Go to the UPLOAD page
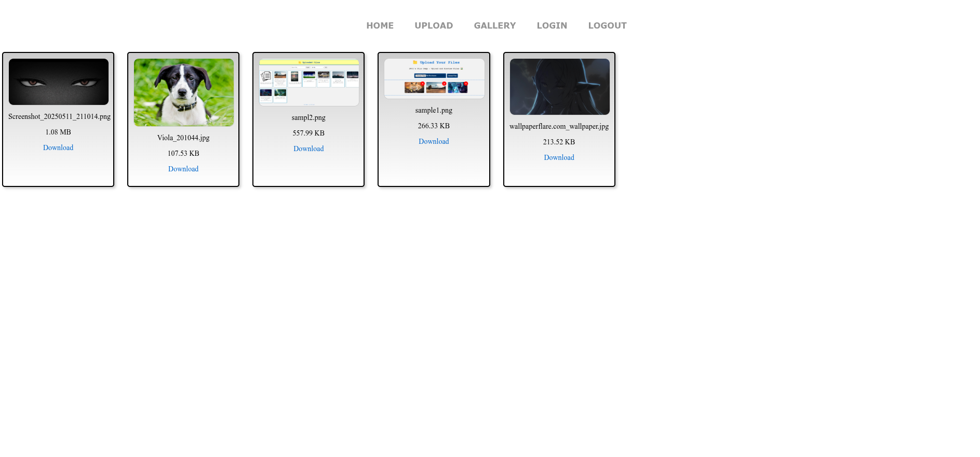 tap(434, 25)
